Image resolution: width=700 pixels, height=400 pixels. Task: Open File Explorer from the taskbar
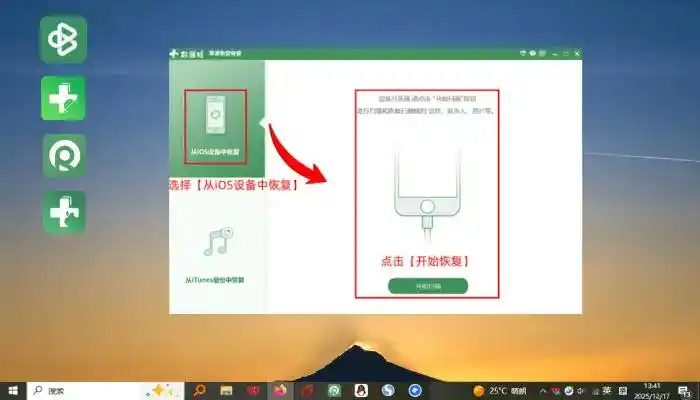point(226,391)
